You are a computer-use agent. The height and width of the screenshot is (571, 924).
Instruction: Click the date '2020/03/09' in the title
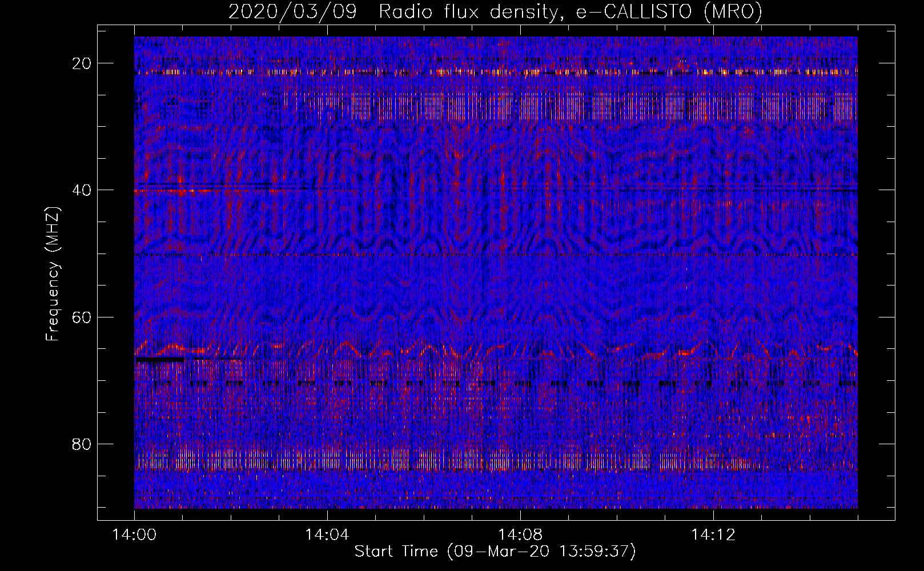click(292, 11)
